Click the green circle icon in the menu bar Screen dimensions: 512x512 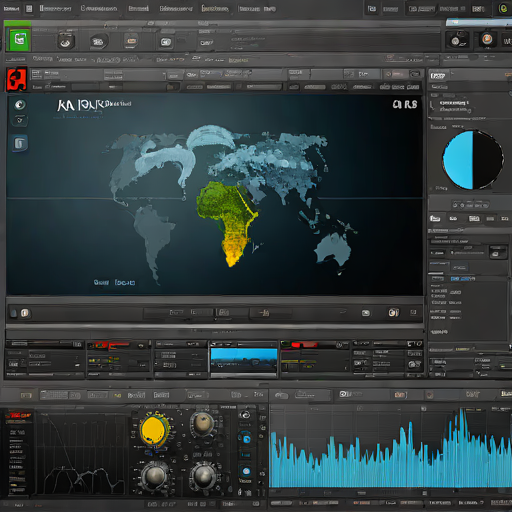click(x=503, y=9)
